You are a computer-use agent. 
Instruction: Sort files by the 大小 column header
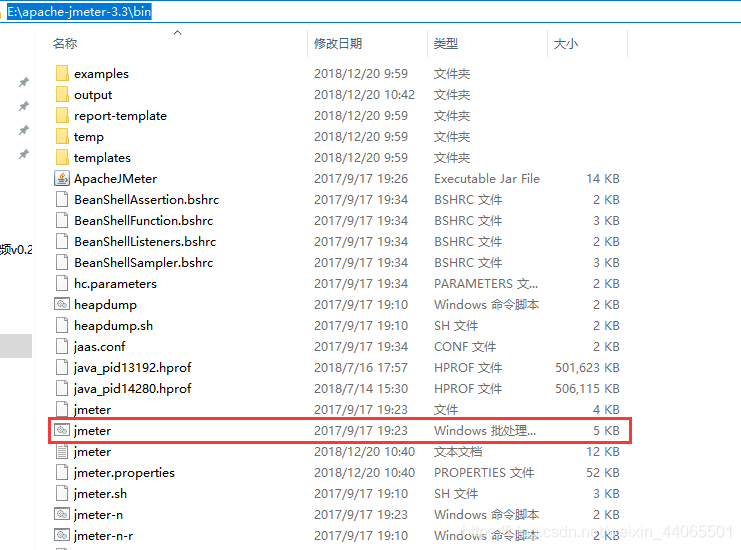pos(566,43)
